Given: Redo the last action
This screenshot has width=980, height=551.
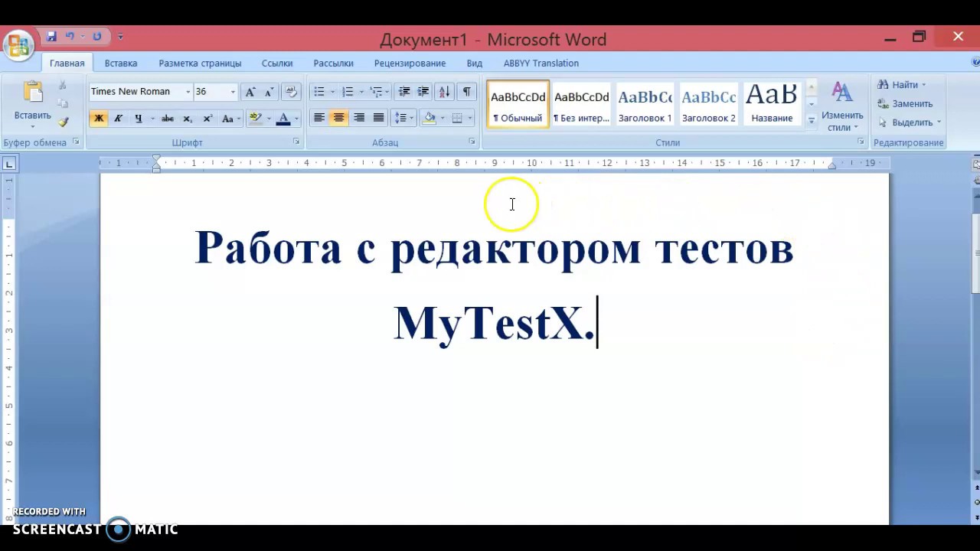Looking at the screenshot, I should (x=97, y=36).
